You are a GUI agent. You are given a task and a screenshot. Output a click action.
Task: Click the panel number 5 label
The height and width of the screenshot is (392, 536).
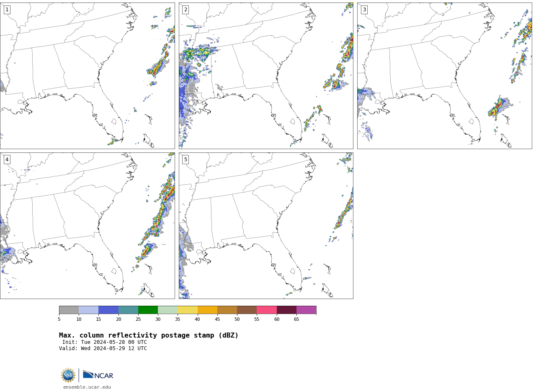click(186, 160)
